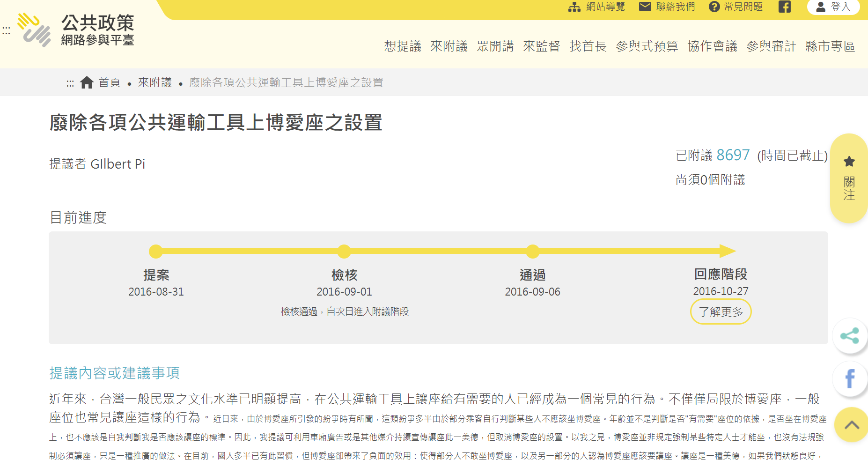Click 來附議 in the breadcrumb
This screenshot has width=868, height=467.
point(155,82)
